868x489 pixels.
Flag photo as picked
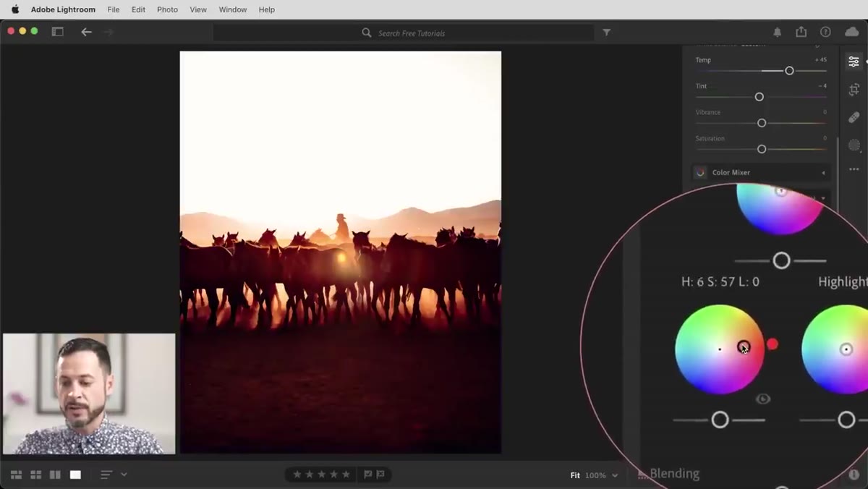pos(368,475)
